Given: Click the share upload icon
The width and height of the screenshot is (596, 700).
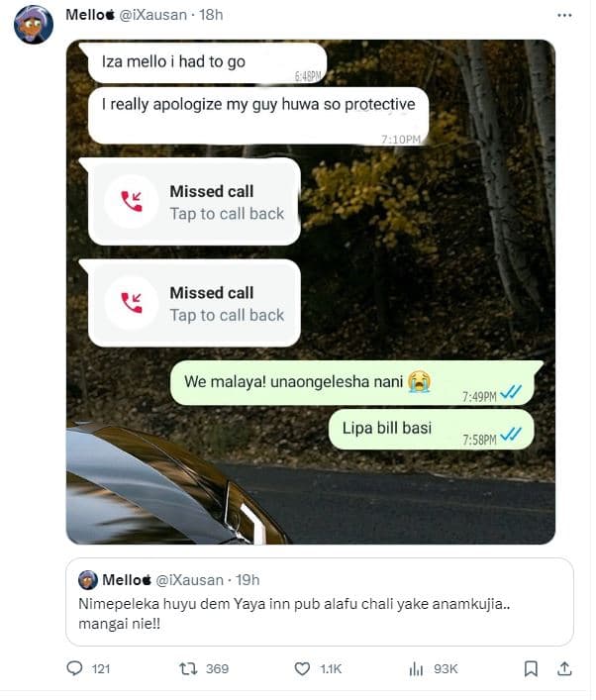Looking at the screenshot, I should point(564,668).
